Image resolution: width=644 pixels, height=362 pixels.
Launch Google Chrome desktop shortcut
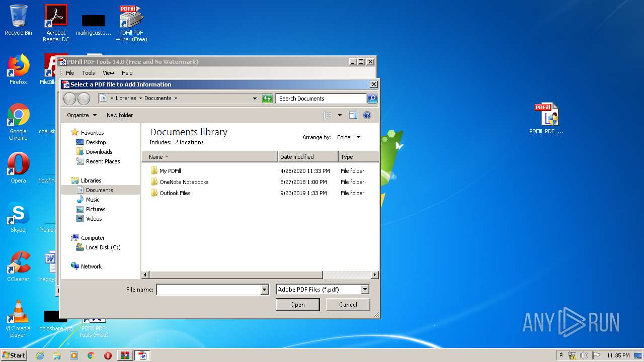pyautogui.click(x=18, y=122)
